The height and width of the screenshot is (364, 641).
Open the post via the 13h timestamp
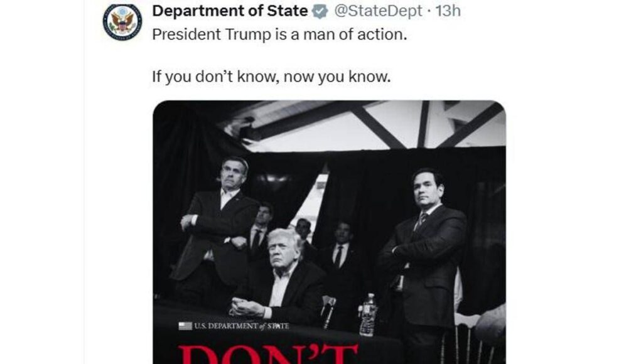(448, 11)
